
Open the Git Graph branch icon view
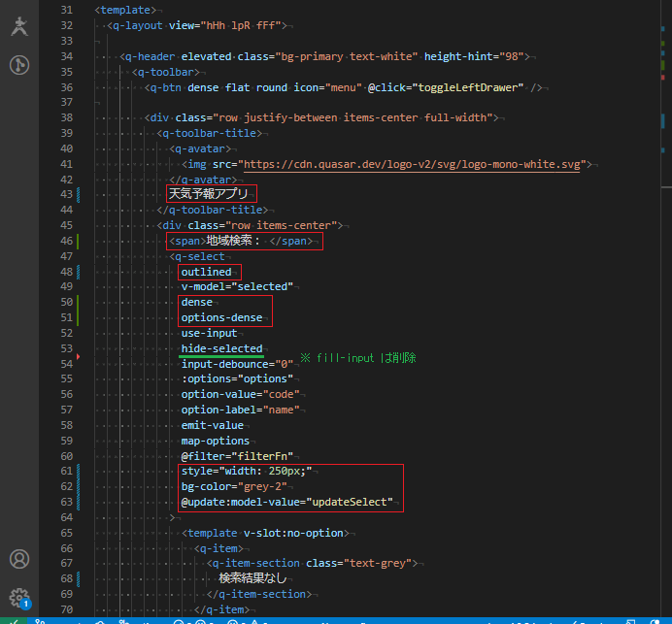click(19, 65)
